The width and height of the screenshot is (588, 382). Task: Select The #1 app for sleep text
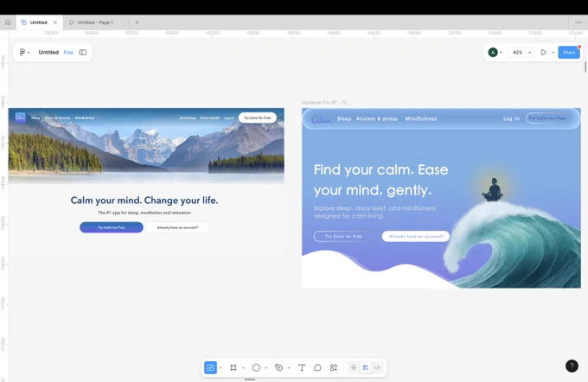click(x=144, y=213)
